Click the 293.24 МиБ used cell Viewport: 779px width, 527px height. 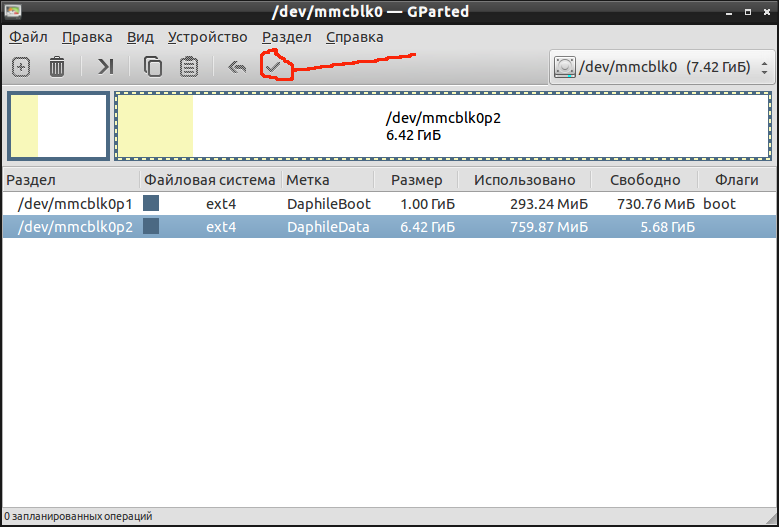pyautogui.click(x=549, y=204)
